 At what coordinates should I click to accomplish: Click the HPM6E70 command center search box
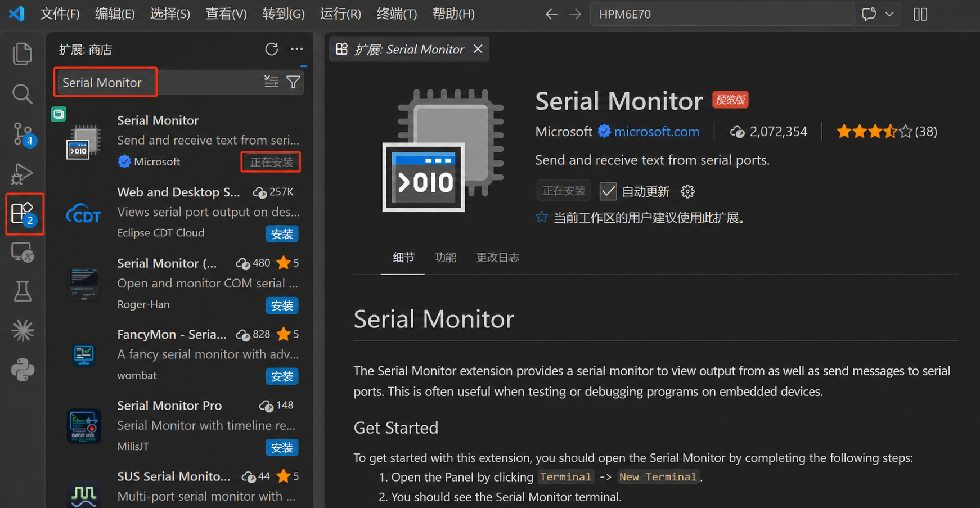tap(722, 14)
